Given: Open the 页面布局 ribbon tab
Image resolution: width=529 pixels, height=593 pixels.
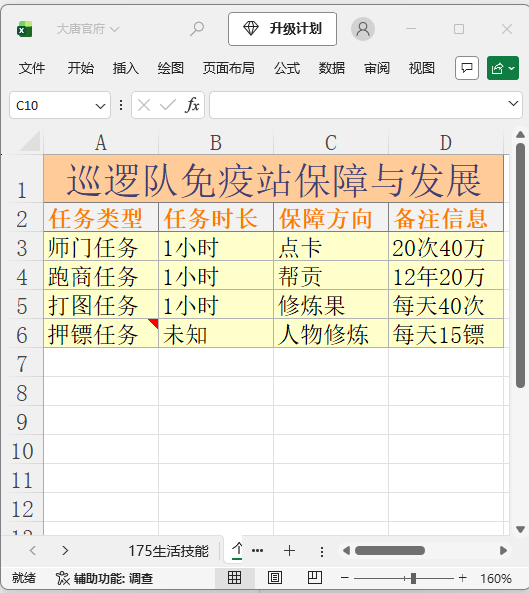Looking at the screenshot, I should pos(228,68).
